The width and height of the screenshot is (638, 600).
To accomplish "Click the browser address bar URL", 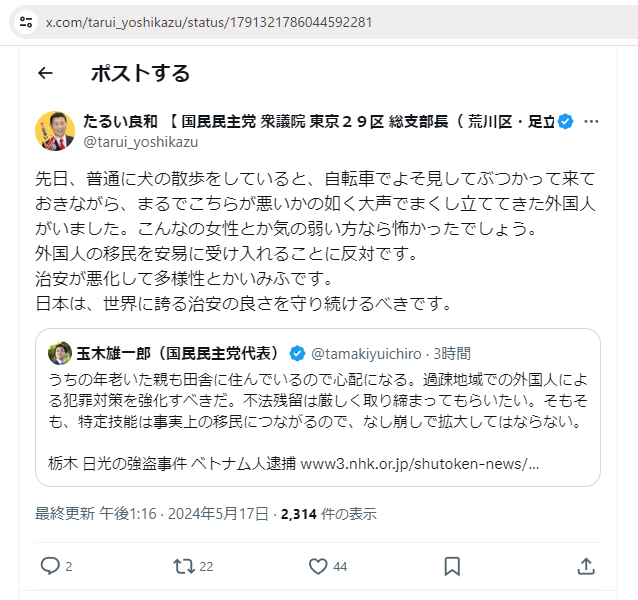I will (x=210, y=21).
